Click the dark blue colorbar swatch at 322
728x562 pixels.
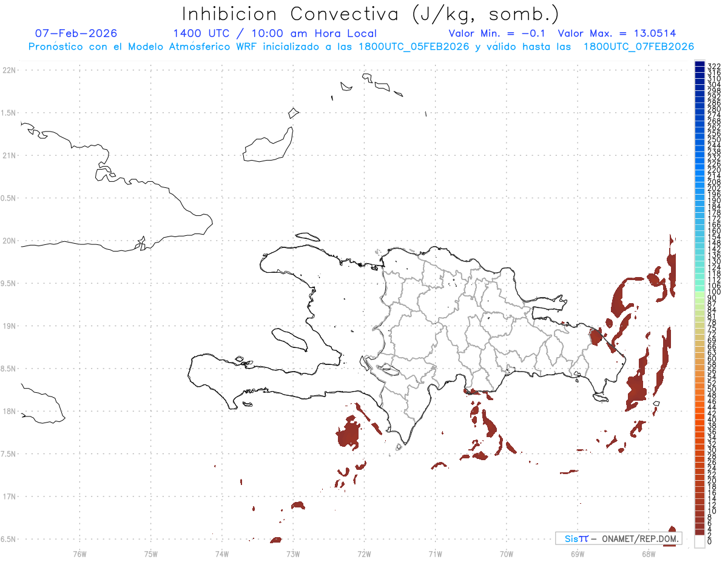(x=699, y=65)
